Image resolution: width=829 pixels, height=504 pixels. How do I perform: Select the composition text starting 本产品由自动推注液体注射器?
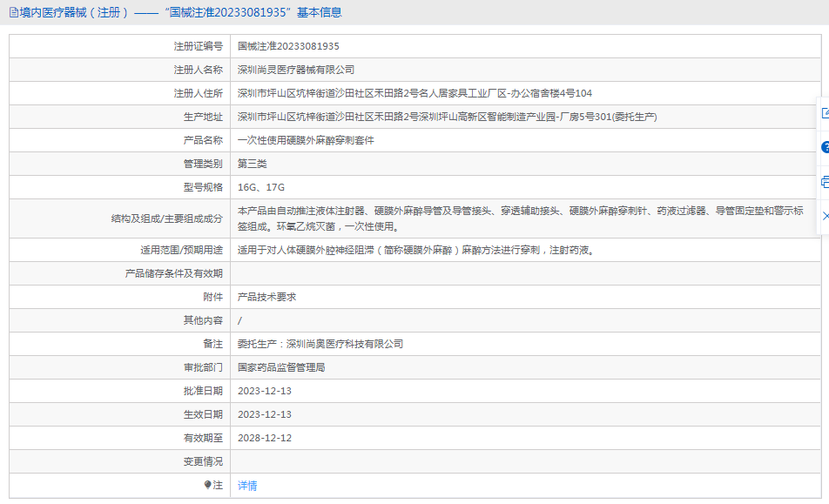[521, 218]
